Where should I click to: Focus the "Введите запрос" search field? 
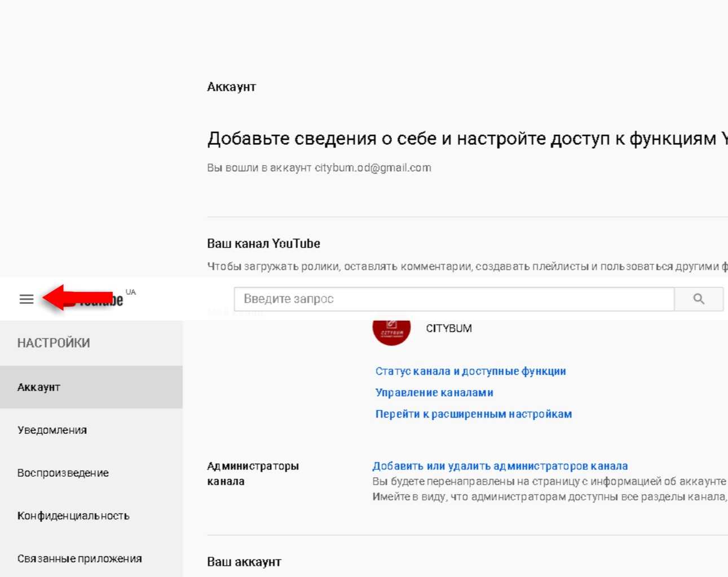tap(454, 299)
